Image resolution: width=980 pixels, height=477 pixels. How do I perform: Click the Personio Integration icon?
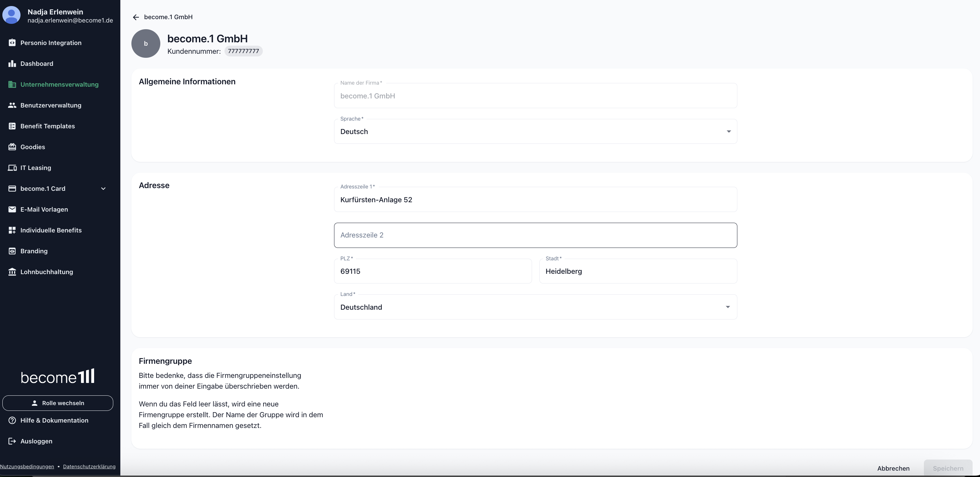[12, 43]
